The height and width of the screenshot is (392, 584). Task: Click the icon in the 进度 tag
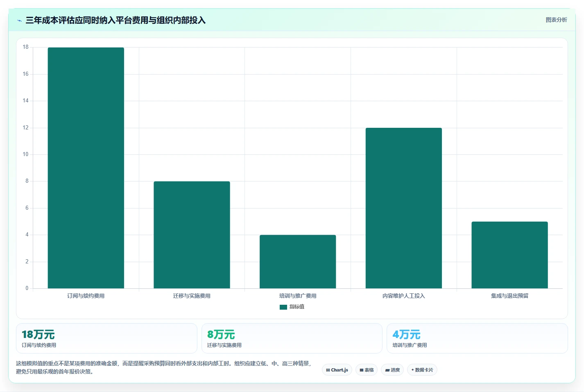tap(387, 370)
